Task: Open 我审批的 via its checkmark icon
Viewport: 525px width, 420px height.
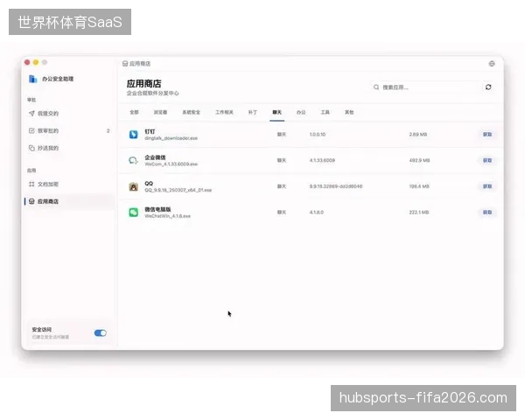Action: coord(31,130)
